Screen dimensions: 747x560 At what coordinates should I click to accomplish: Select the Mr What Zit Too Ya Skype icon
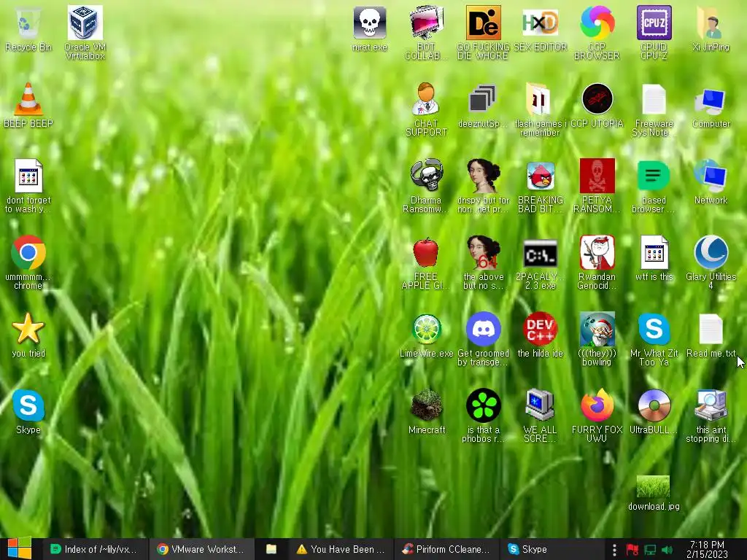click(x=654, y=329)
